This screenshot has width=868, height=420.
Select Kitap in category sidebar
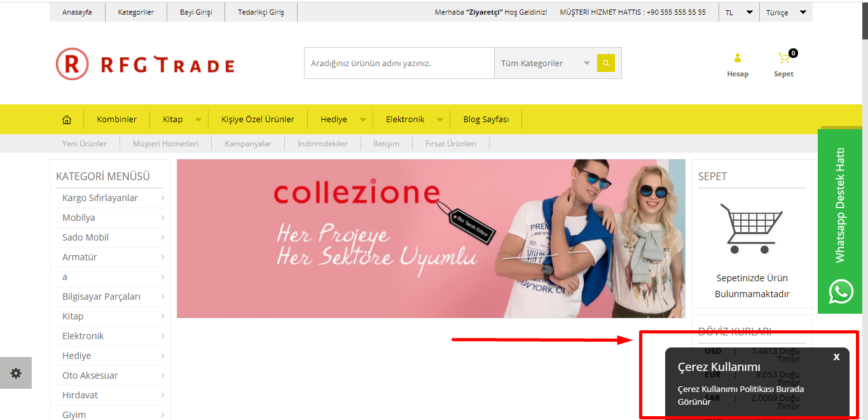click(72, 316)
